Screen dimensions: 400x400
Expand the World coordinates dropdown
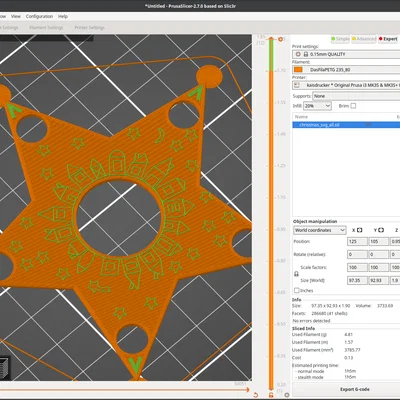coord(320,230)
